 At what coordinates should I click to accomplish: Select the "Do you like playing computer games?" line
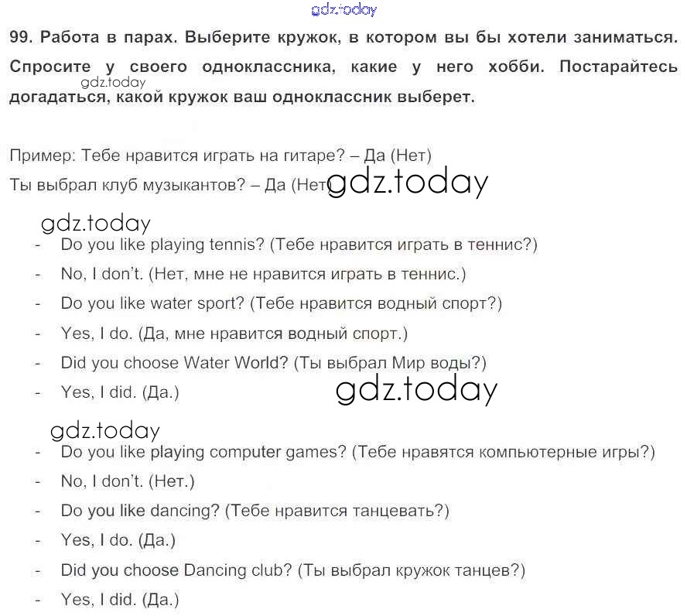pyautogui.click(x=357, y=452)
